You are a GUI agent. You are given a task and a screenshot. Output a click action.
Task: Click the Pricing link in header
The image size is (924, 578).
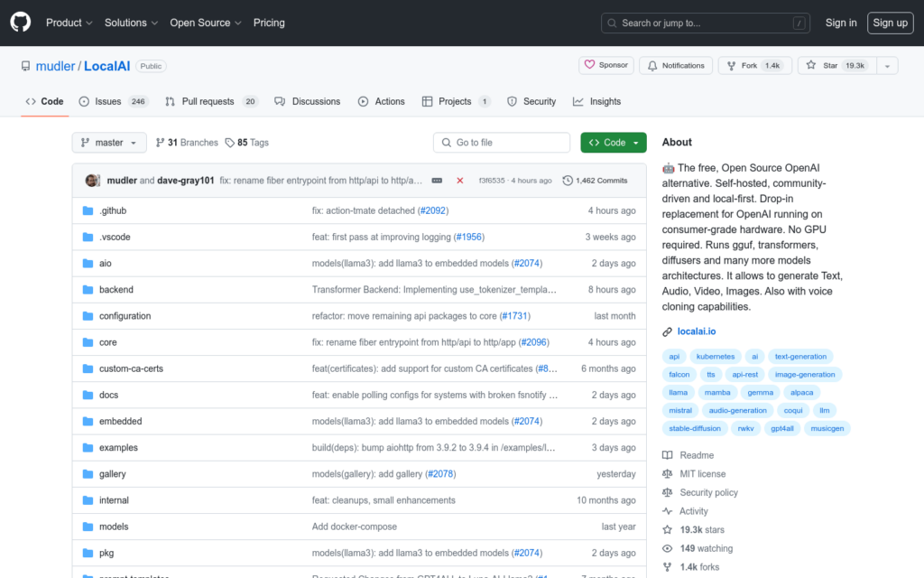(x=269, y=23)
